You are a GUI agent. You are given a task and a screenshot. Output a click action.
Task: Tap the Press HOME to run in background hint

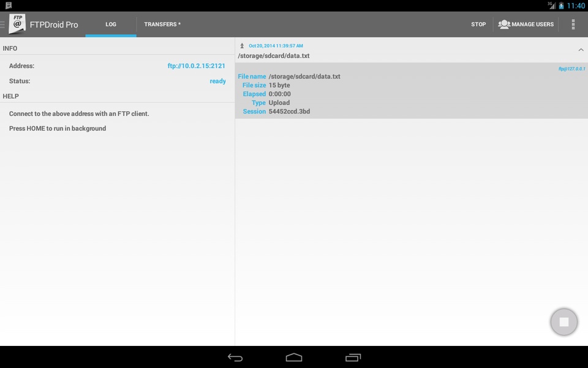click(x=58, y=128)
